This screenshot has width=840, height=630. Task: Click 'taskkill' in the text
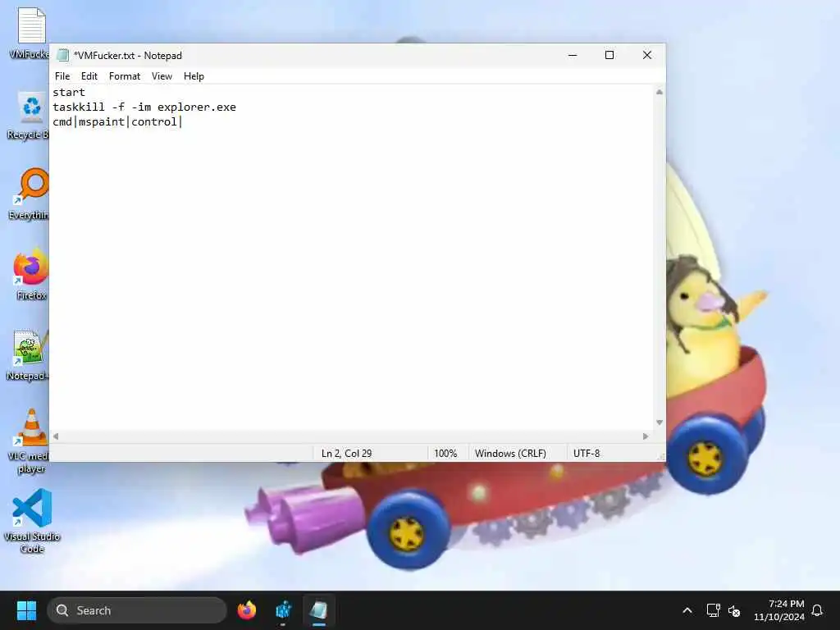pos(79,107)
